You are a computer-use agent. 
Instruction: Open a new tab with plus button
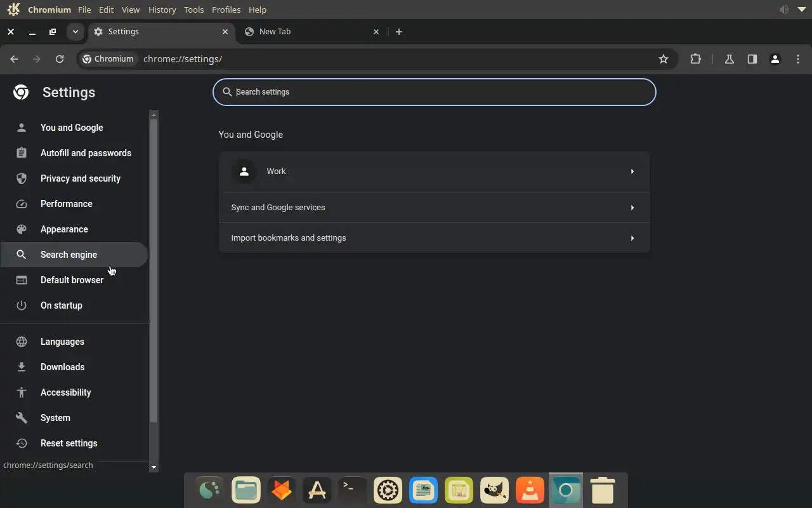398,32
